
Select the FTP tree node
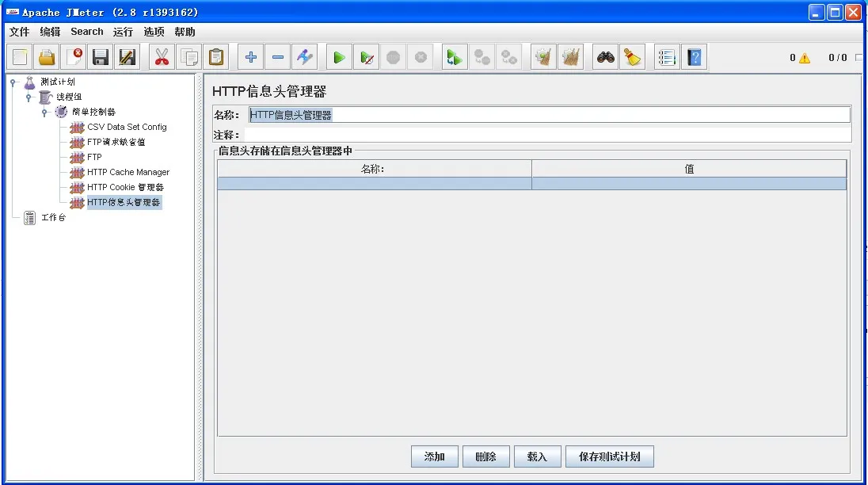pos(95,157)
